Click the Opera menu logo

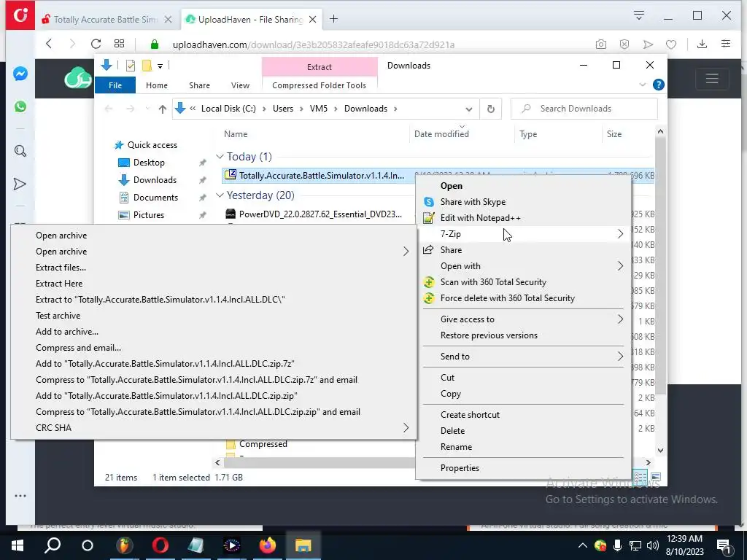20,15
